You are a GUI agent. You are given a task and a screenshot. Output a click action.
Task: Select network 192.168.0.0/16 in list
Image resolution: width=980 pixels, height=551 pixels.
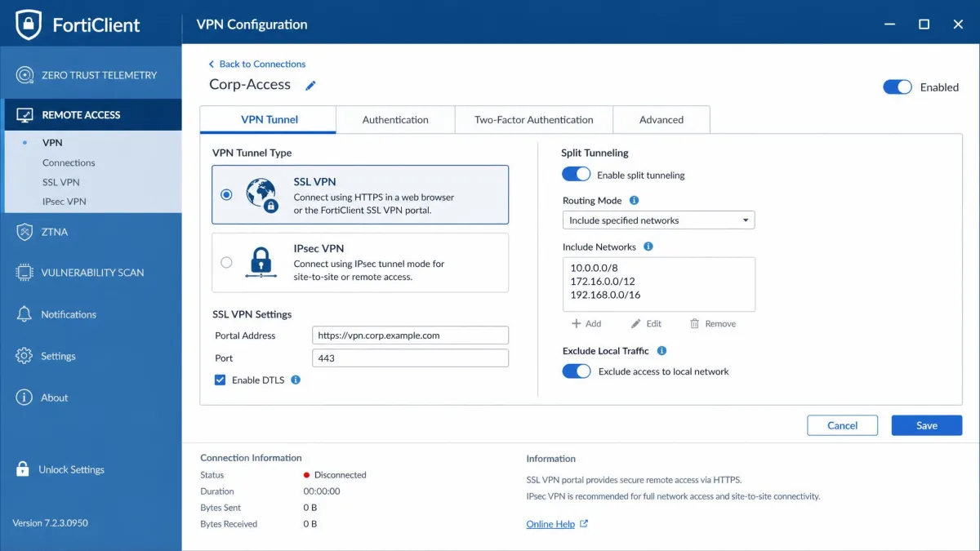(x=605, y=295)
